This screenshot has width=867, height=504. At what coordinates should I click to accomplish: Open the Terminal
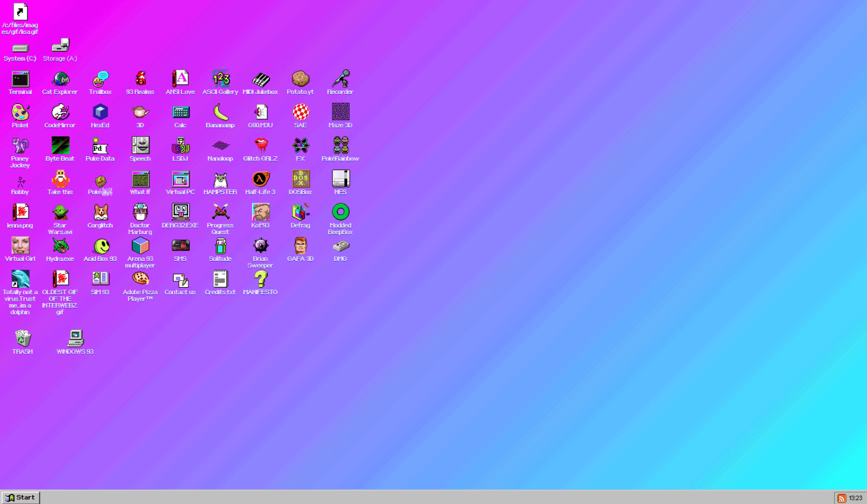point(20,78)
